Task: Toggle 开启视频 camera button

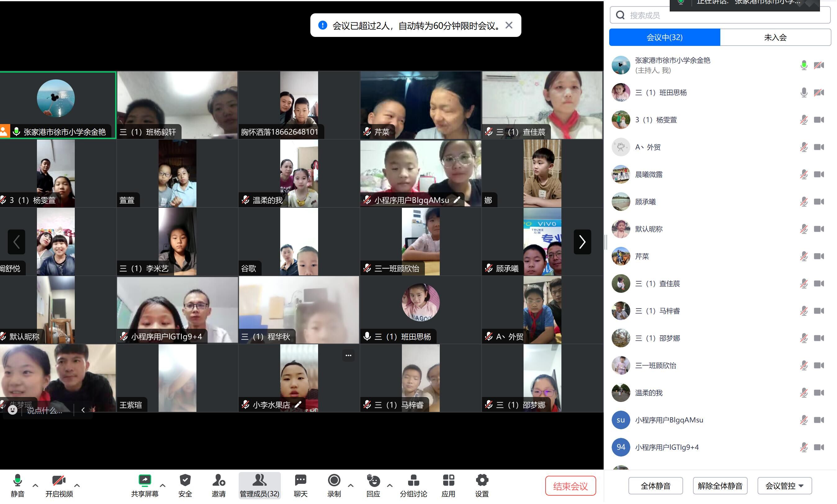Action: click(59, 480)
